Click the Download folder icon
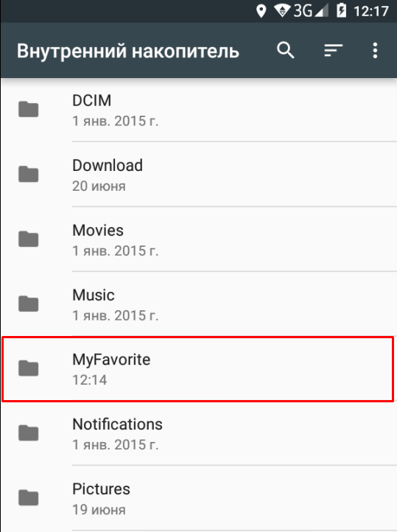The image size is (397, 532). point(29,174)
